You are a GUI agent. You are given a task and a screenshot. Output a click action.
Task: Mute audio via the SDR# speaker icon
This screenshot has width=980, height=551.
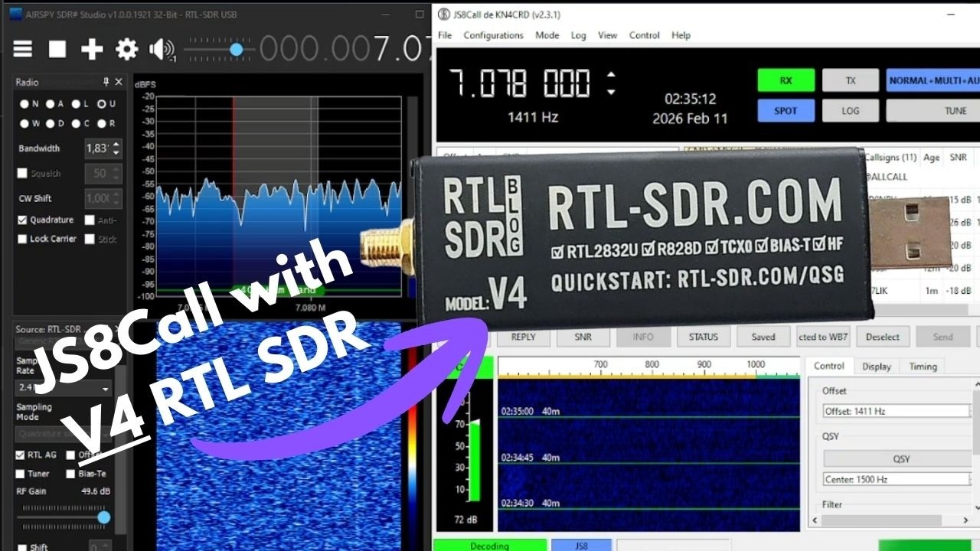point(162,50)
